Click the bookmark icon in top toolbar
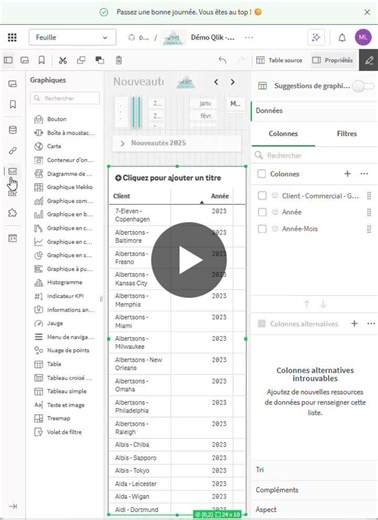The height and width of the screenshot is (520, 378). pyautogui.click(x=42, y=60)
